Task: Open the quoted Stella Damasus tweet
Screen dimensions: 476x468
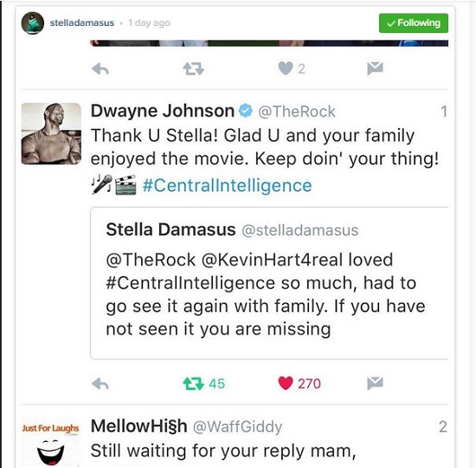Action: (269, 283)
